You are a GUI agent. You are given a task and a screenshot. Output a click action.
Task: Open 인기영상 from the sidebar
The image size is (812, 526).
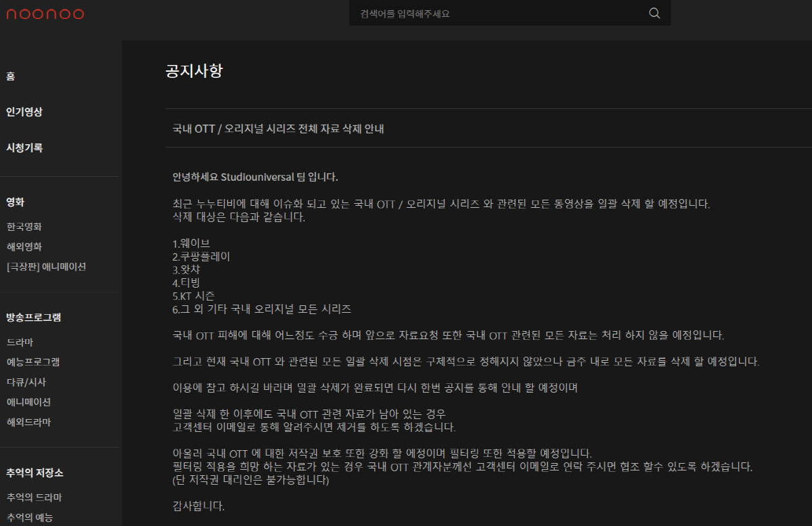24,112
